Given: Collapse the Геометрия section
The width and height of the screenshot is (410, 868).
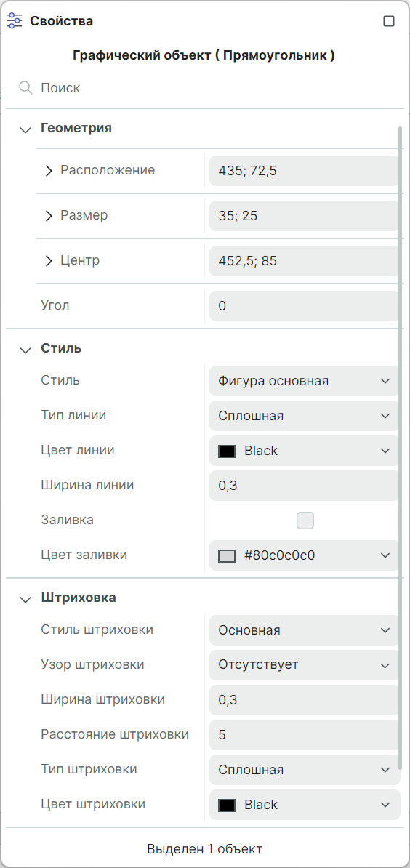Looking at the screenshot, I should click(x=25, y=129).
